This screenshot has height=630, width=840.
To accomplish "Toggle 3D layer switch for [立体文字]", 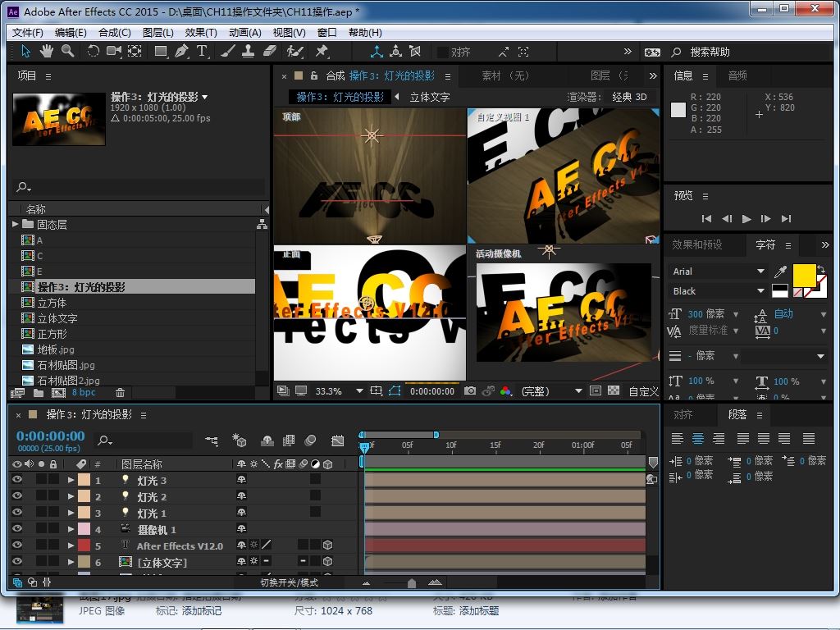I will pos(328,561).
